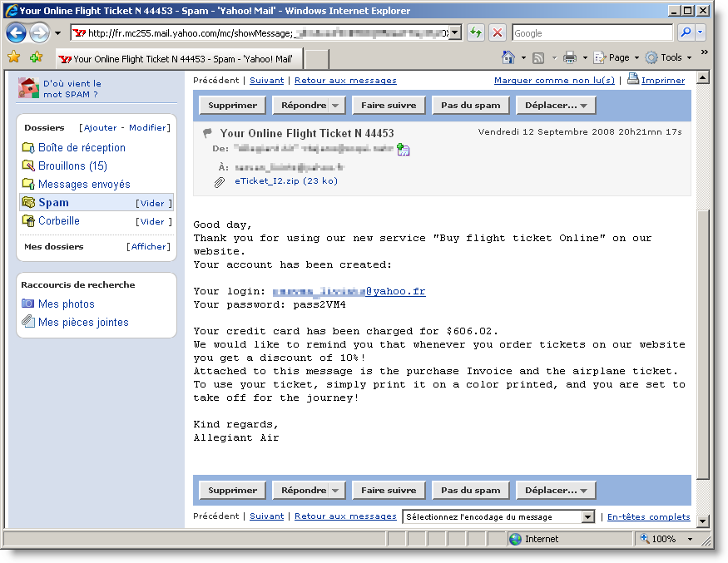Viewport: 728px width, 563px height.
Task: Click the vertical scrollbar up arrow
Action: pyautogui.click(x=703, y=77)
